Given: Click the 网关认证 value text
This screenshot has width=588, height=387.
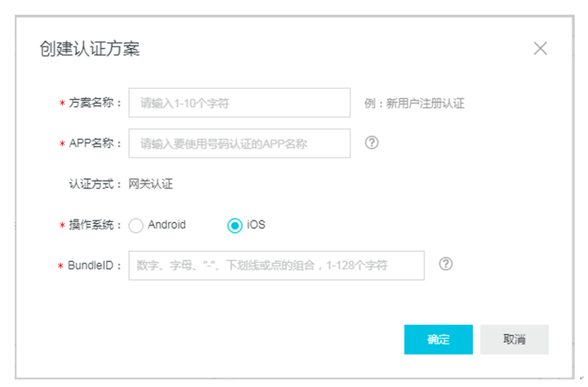Looking at the screenshot, I should 151,184.
